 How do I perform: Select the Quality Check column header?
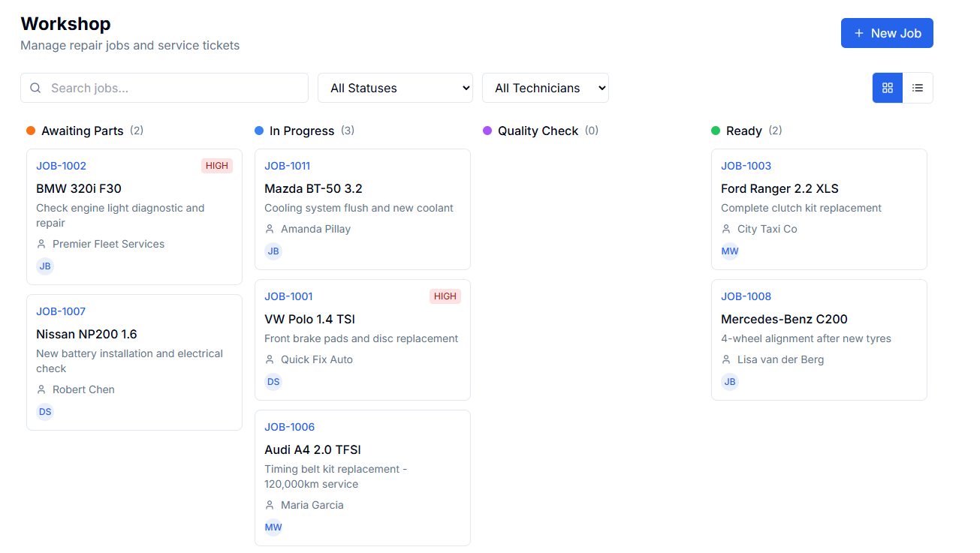pyautogui.click(x=538, y=131)
